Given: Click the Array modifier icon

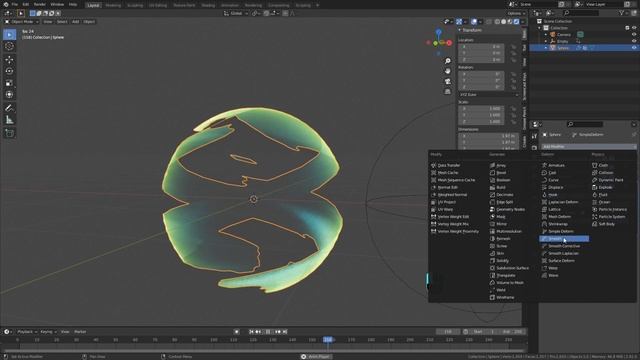Looking at the screenshot, I should tap(492, 165).
